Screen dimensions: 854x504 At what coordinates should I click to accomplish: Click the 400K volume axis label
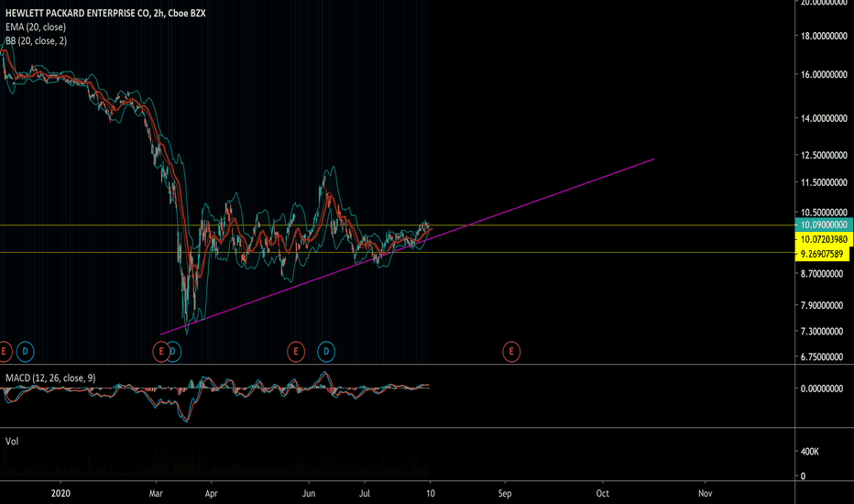[x=810, y=452]
